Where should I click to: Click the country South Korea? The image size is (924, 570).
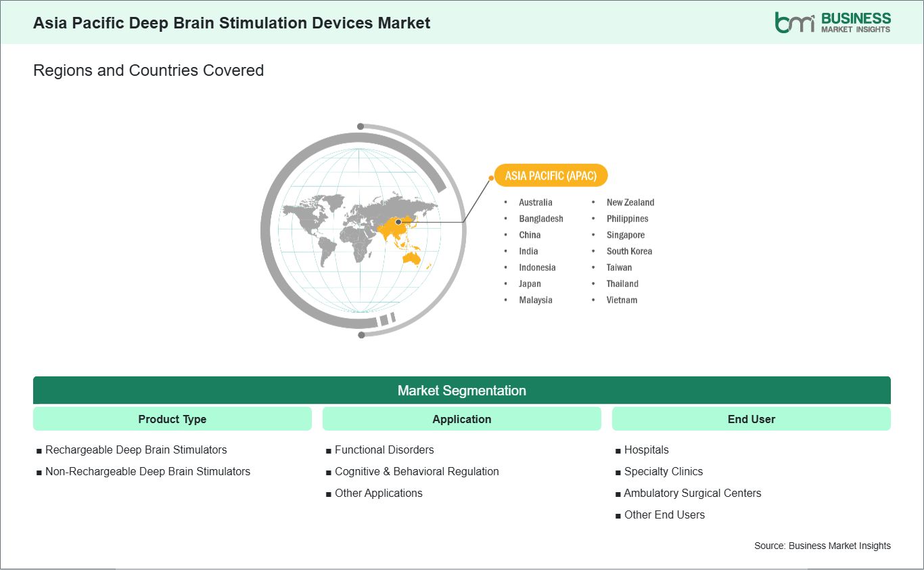pyautogui.click(x=630, y=251)
